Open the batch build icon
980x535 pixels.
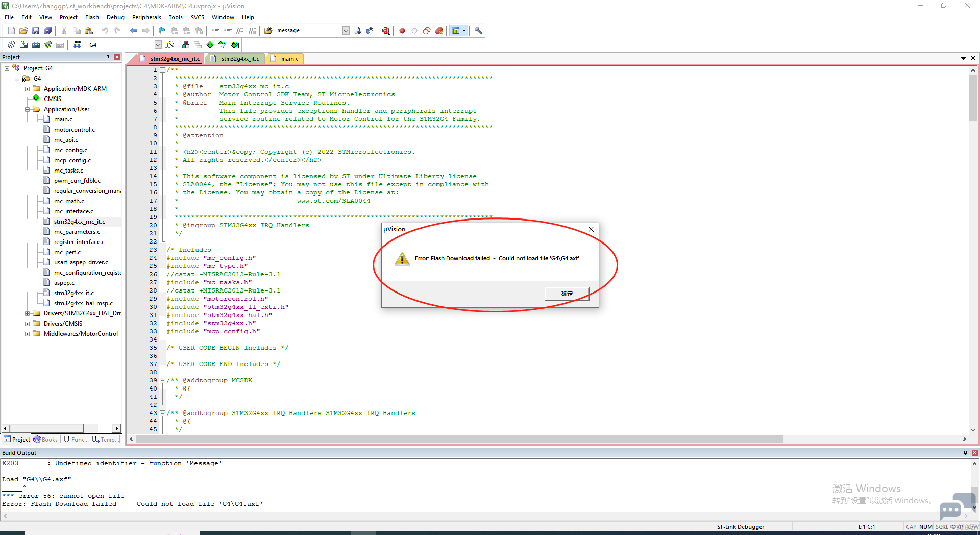pyautogui.click(x=48, y=45)
